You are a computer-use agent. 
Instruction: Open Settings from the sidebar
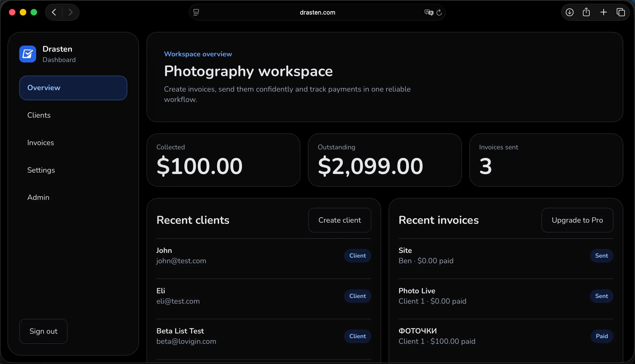73,170
